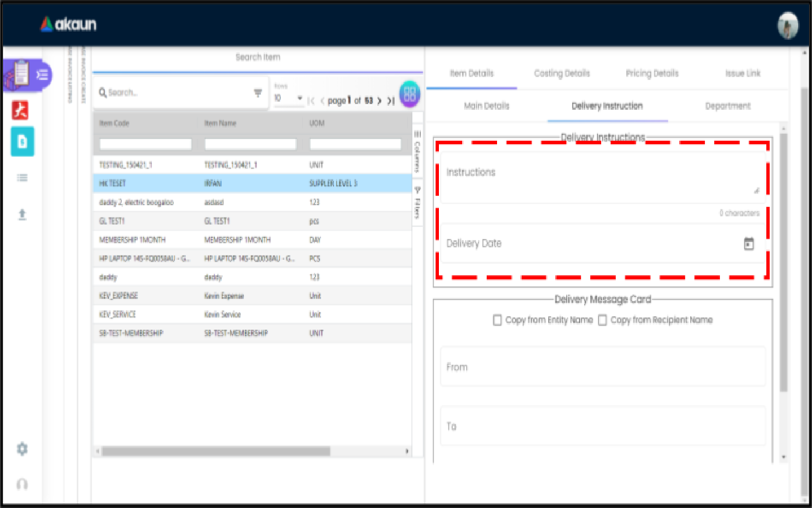Jump to the last page of items
This screenshot has width=812, height=508.
[391, 100]
